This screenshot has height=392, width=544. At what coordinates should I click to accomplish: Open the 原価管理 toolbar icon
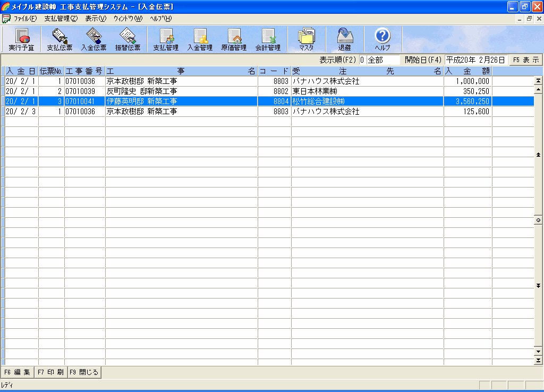tap(234, 39)
